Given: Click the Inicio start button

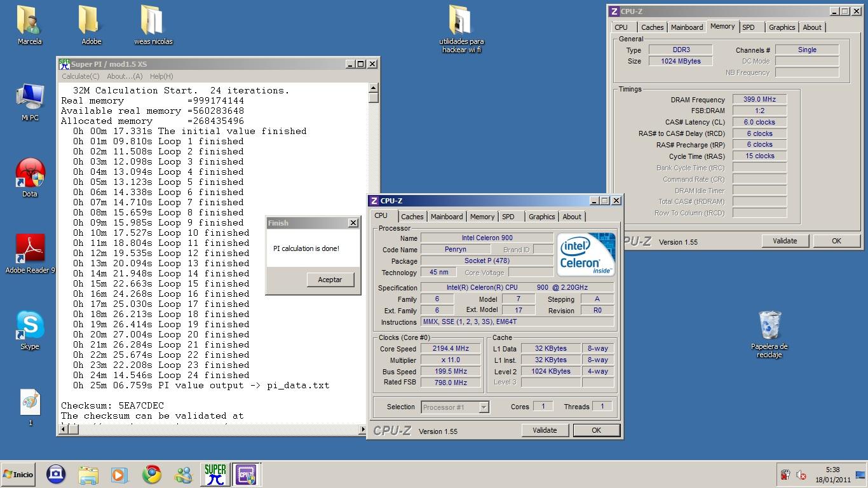Looking at the screenshot, I should (x=18, y=475).
